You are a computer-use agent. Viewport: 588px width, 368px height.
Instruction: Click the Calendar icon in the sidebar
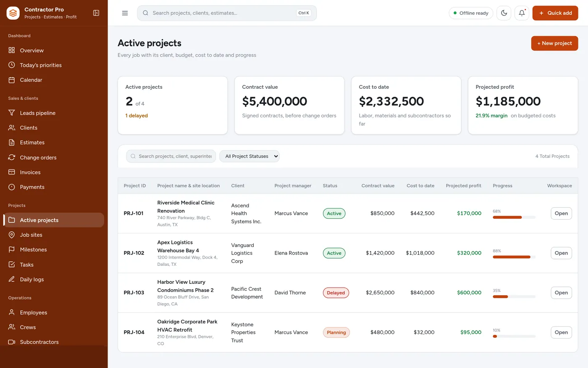[x=12, y=80]
